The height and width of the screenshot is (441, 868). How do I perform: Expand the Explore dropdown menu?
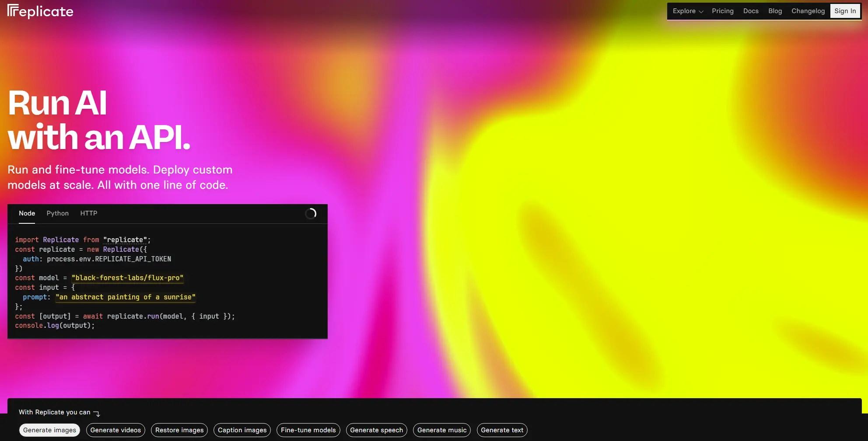click(x=687, y=11)
